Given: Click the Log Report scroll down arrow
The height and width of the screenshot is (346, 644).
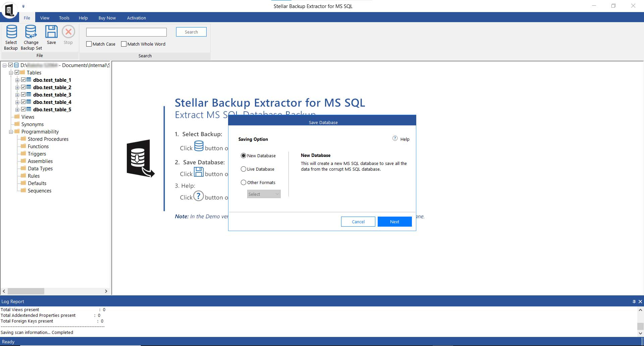Looking at the screenshot, I should click(640, 333).
